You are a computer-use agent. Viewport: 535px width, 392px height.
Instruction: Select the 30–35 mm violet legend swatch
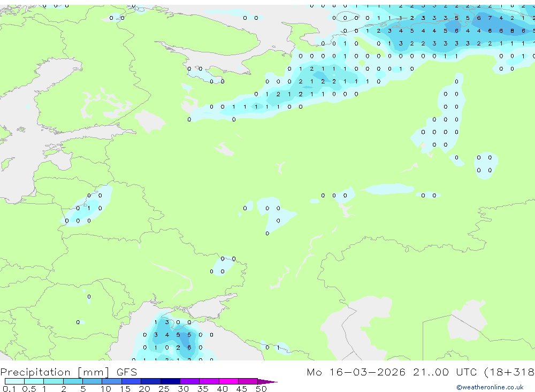[x=190, y=381]
